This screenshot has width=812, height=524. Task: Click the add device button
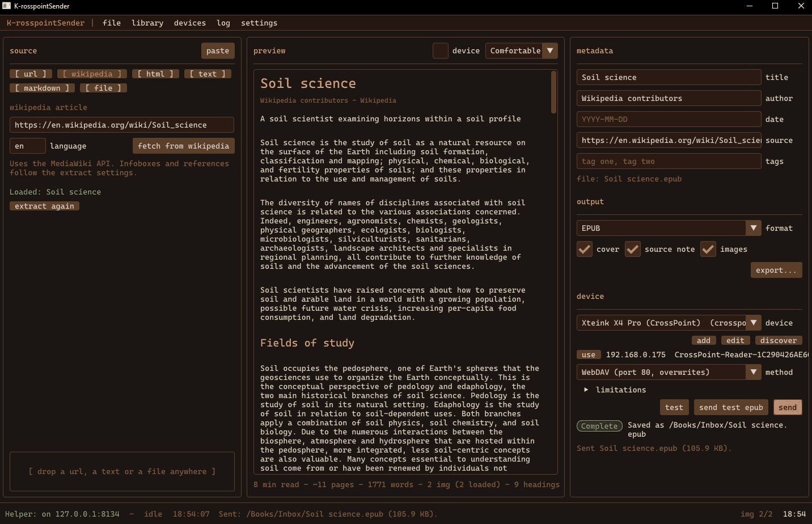click(704, 340)
